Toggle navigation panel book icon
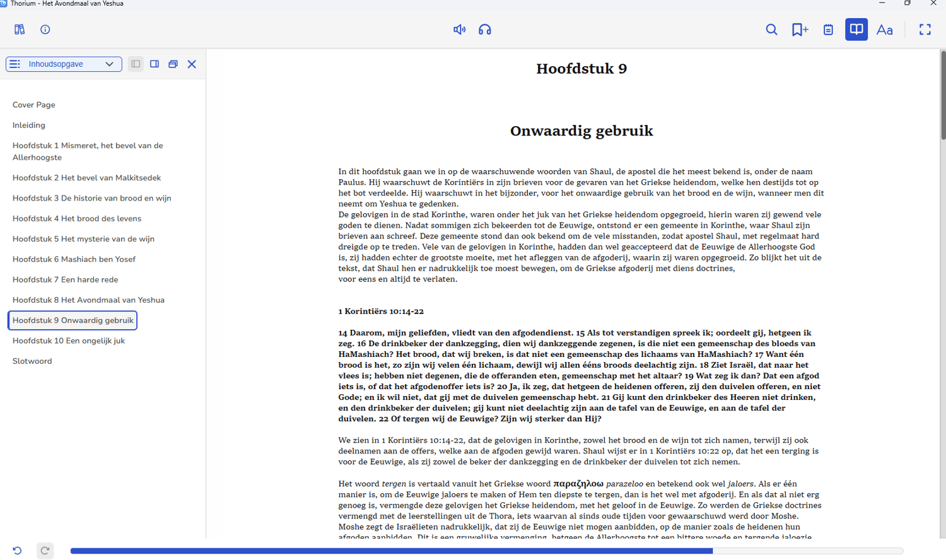 pyautogui.click(x=856, y=30)
